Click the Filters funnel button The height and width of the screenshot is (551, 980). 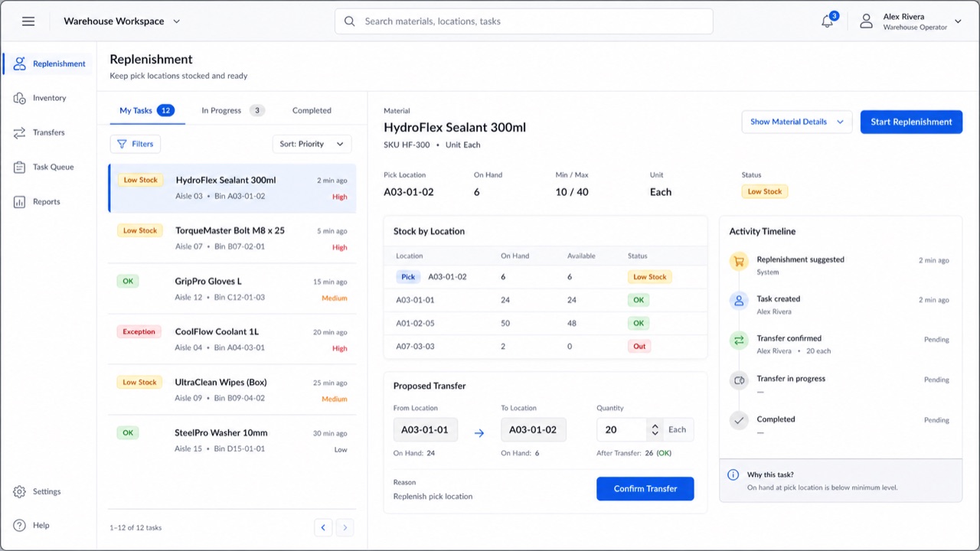(136, 144)
